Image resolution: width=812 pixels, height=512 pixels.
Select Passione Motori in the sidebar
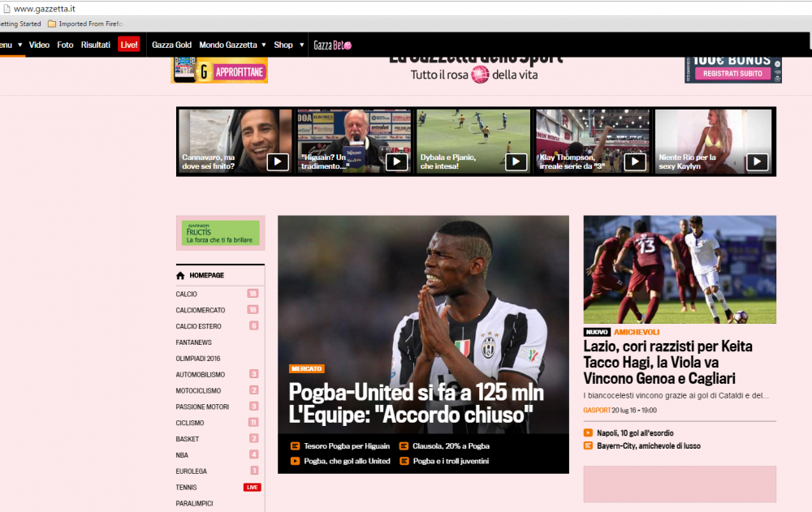pos(202,407)
